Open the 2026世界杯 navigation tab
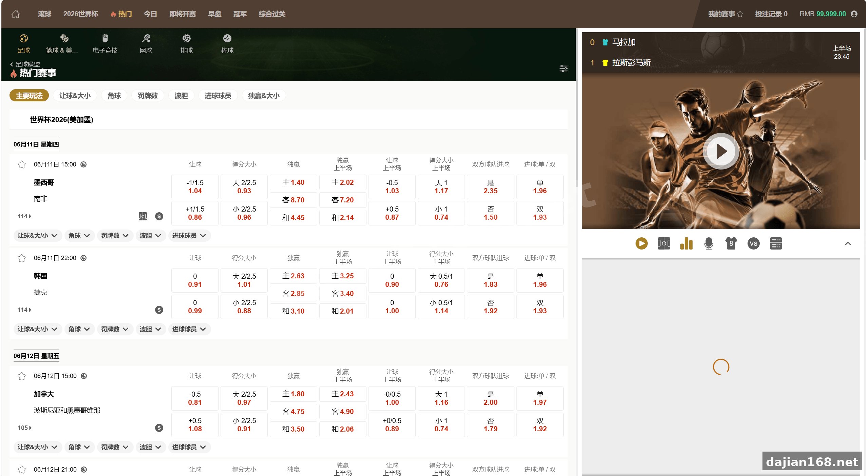Viewport: 868px width, 476px height. coord(81,14)
